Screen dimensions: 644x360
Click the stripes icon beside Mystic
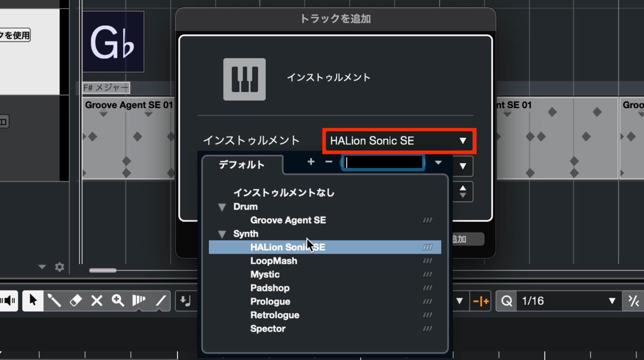[x=428, y=274]
